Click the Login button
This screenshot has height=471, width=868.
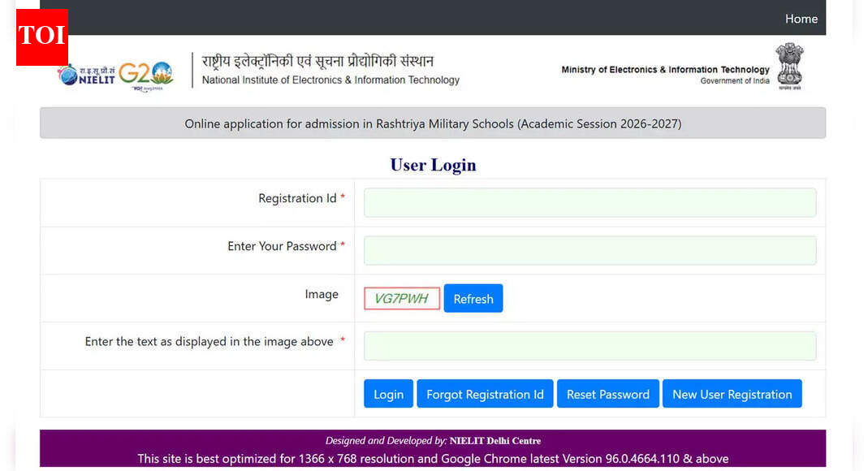click(388, 394)
